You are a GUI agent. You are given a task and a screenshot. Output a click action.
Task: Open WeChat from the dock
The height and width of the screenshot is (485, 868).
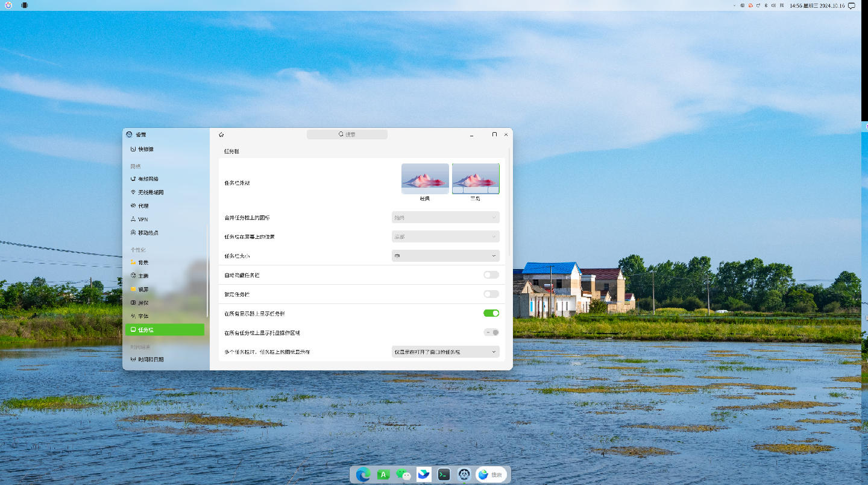click(x=404, y=475)
